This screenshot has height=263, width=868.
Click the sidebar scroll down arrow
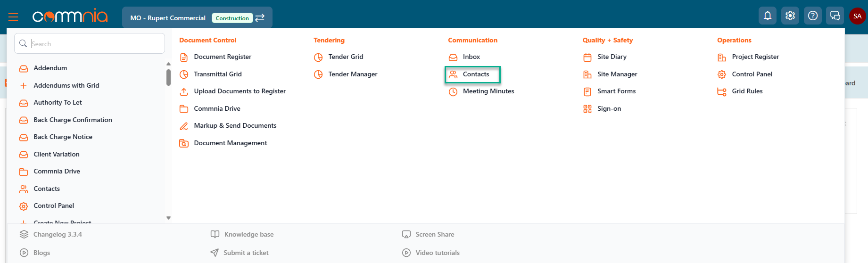[x=168, y=218]
